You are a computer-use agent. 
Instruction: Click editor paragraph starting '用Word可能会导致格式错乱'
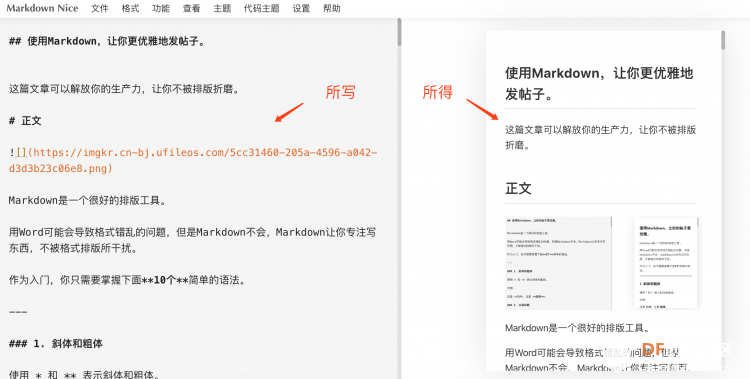click(x=192, y=240)
